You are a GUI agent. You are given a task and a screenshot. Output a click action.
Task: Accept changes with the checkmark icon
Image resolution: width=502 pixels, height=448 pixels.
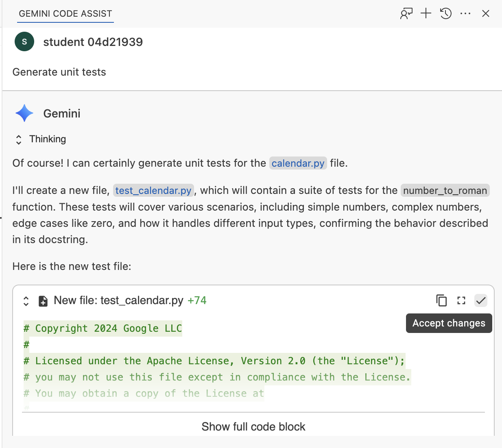pyautogui.click(x=480, y=300)
